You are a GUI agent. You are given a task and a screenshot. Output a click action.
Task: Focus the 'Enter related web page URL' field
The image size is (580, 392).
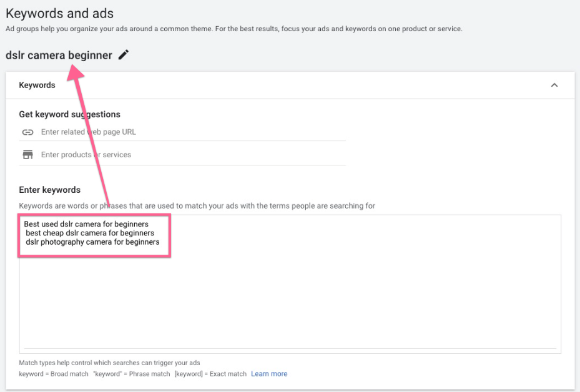[x=187, y=132]
